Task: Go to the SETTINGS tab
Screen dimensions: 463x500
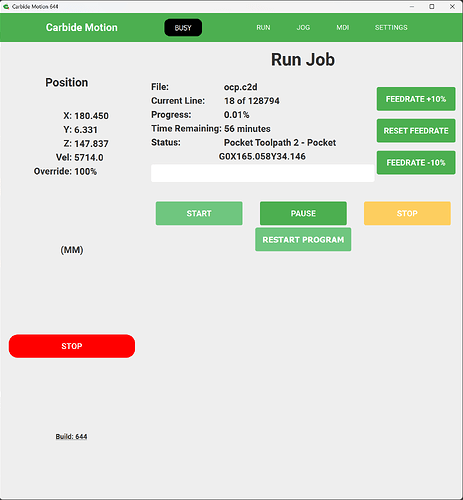Action: point(391,28)
